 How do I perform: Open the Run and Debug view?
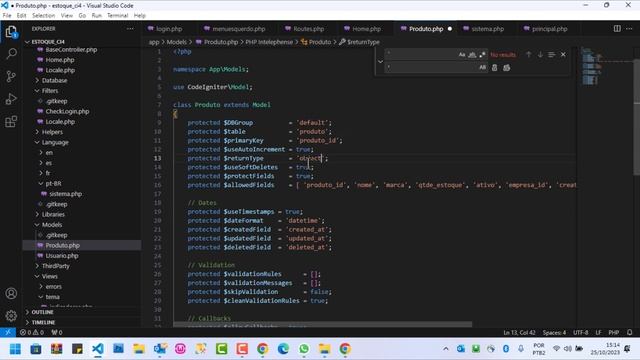point(11,99)
